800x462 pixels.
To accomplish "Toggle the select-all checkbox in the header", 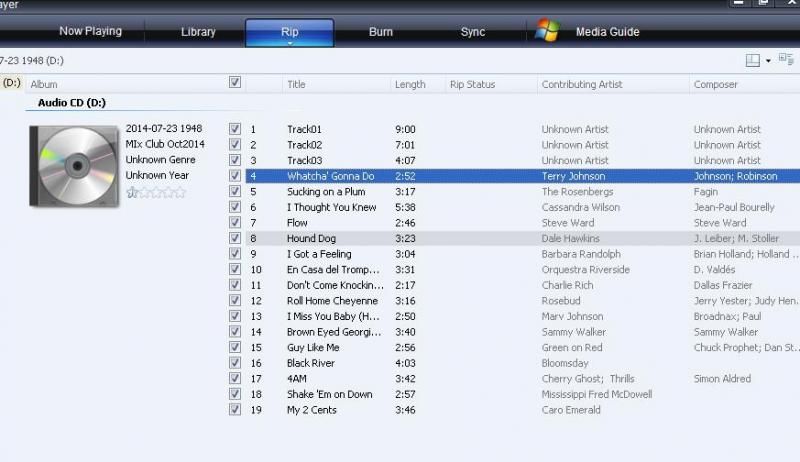I will 235,83.
